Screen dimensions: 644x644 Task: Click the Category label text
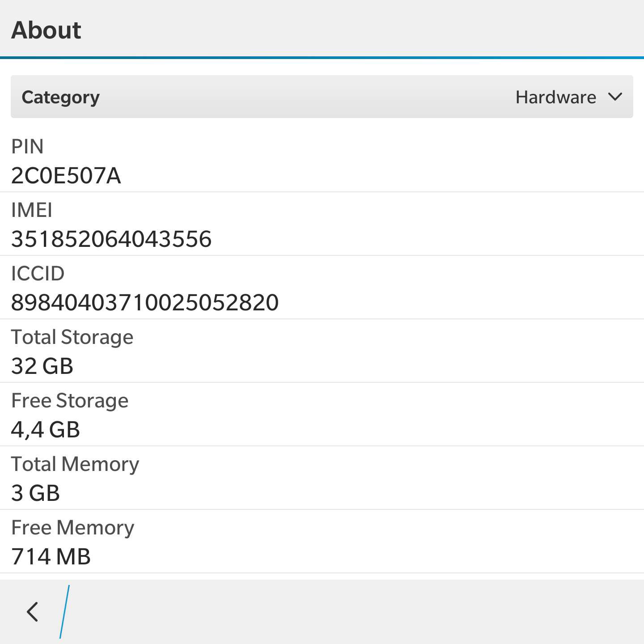click(61, 97)
